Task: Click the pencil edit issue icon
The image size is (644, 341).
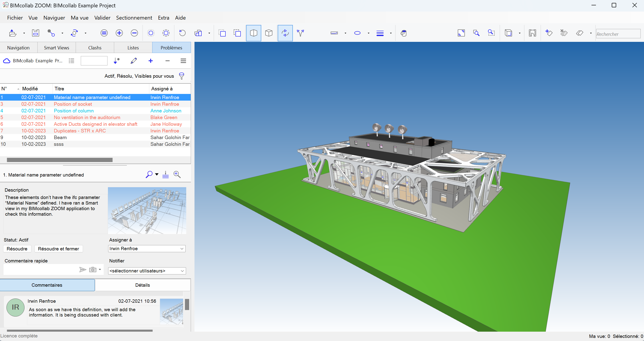Action: [134, 61]
